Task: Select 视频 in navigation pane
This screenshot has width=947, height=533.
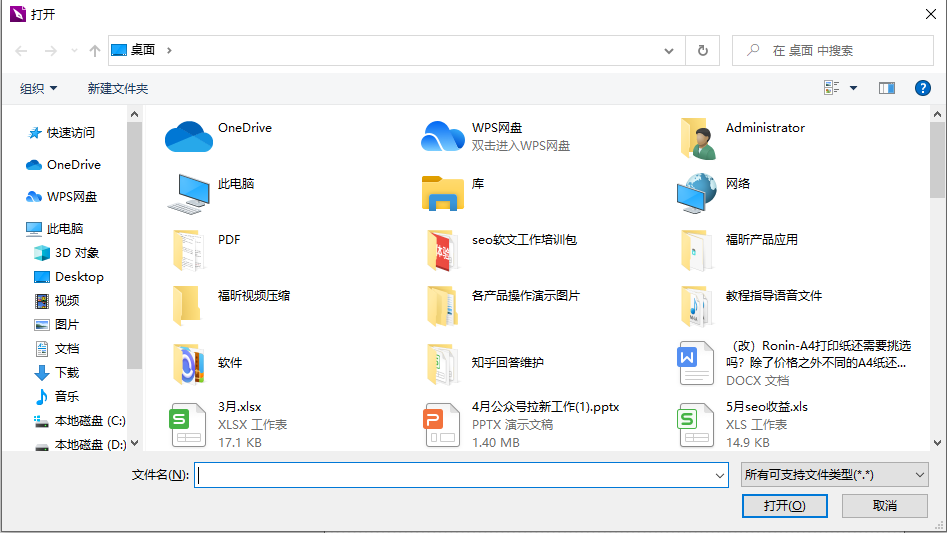Action: tap(57, 301)
